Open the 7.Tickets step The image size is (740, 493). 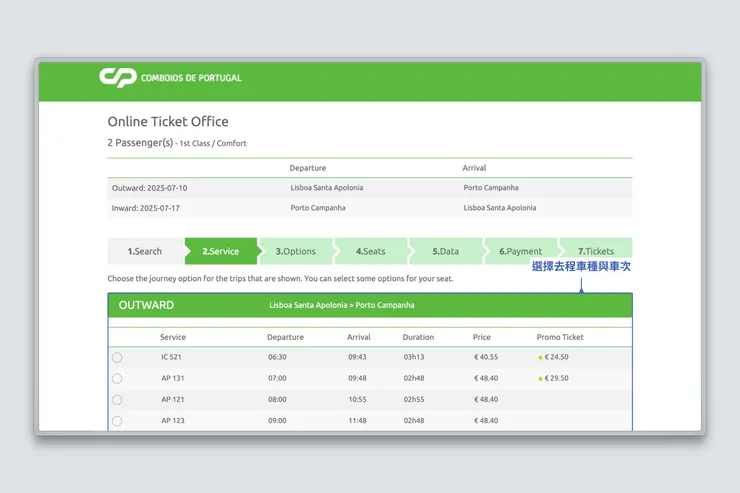tap(596, 251)
